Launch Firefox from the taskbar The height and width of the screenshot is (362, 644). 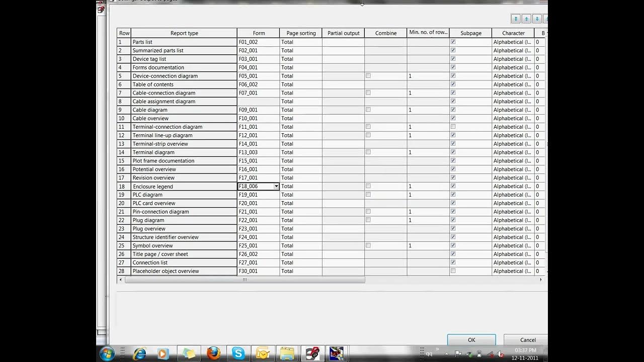(x=214, y=353)
